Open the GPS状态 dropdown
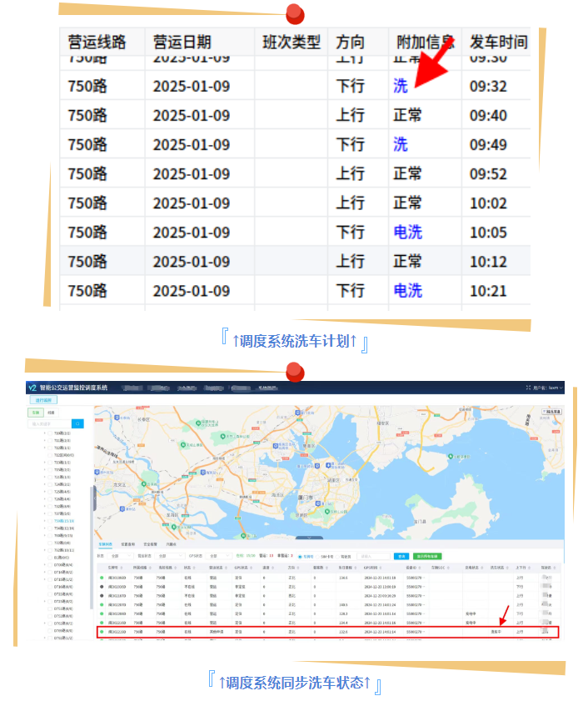This screenshot has width=588, height=726. (x=217, y=555)
